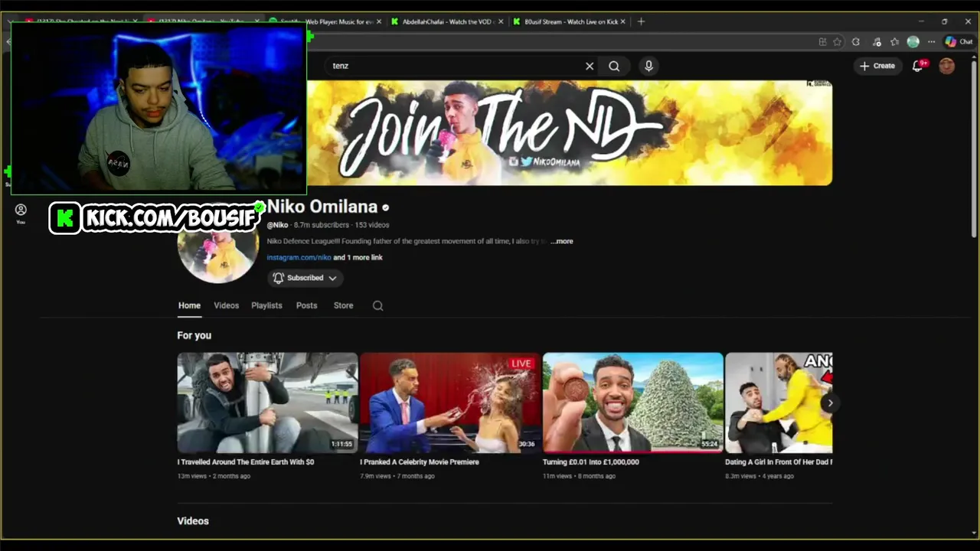This screenshot has height=551, width=980.
Task: Switch to the AbdellahChafai Kick tab
Action: (x=447, y=21)
